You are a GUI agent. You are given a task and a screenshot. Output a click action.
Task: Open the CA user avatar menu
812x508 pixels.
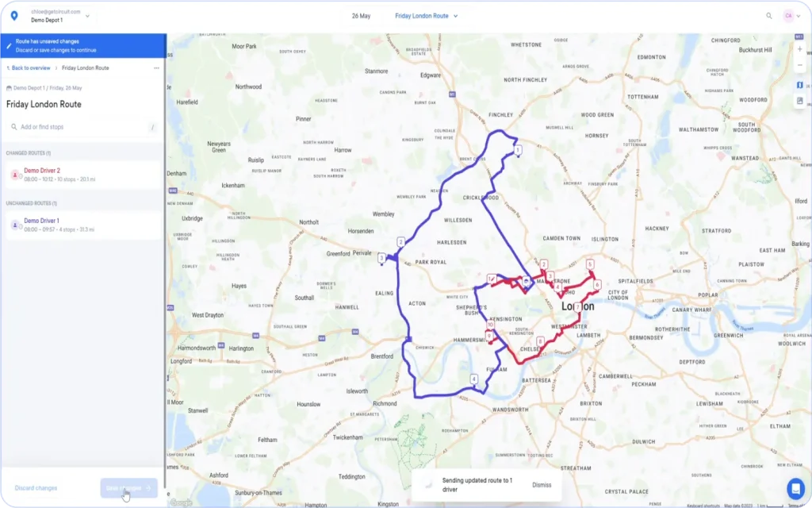pyautogui.click(x=788, y=16)
